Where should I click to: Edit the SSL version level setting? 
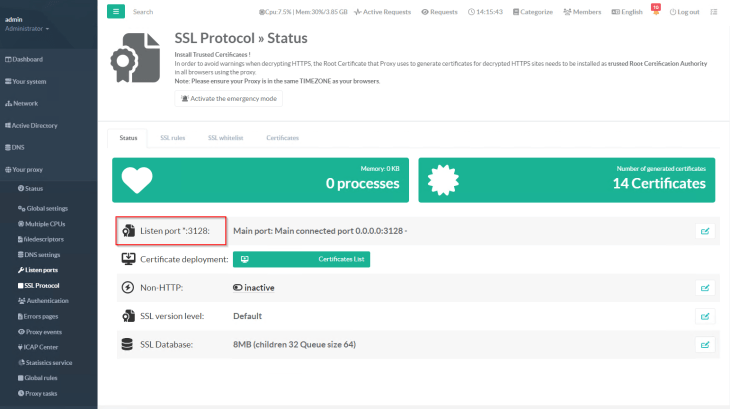pyautogui.click(x=705, y=316)
